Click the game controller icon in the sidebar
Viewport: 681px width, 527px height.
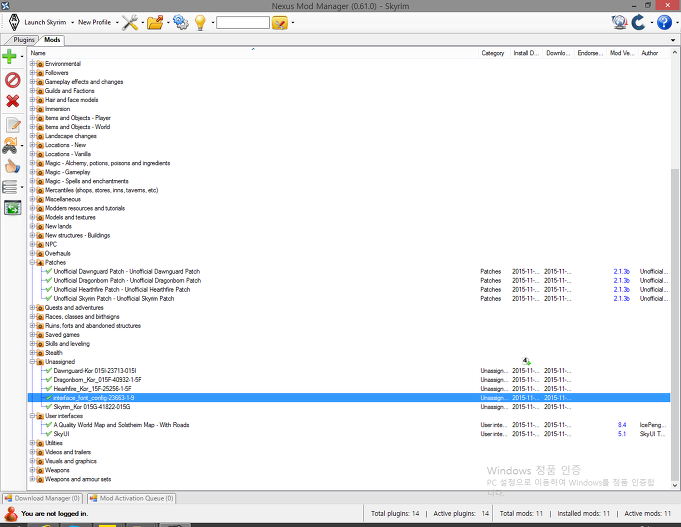click(x=10, y=146)
